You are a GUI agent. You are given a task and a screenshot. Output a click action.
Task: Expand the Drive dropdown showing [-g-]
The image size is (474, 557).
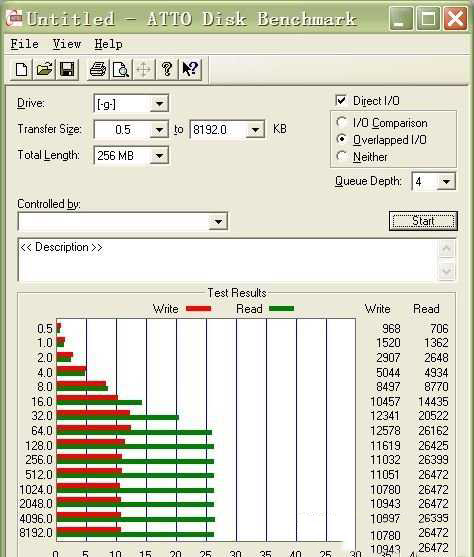pos(159,103)
